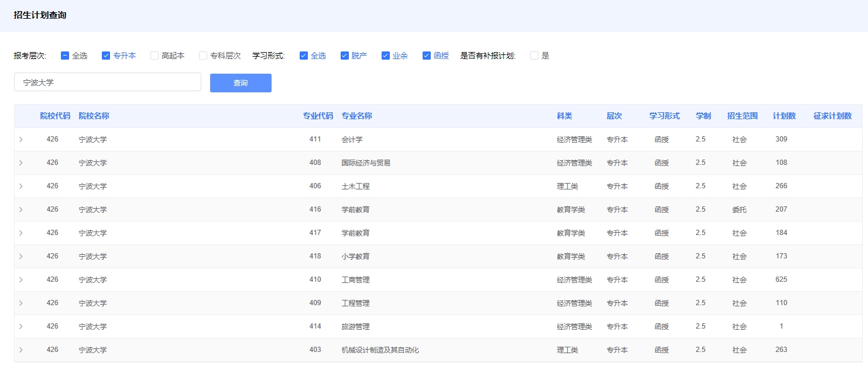Click plan count 309 cell
The image size is (868, 366).
(781, 139)
